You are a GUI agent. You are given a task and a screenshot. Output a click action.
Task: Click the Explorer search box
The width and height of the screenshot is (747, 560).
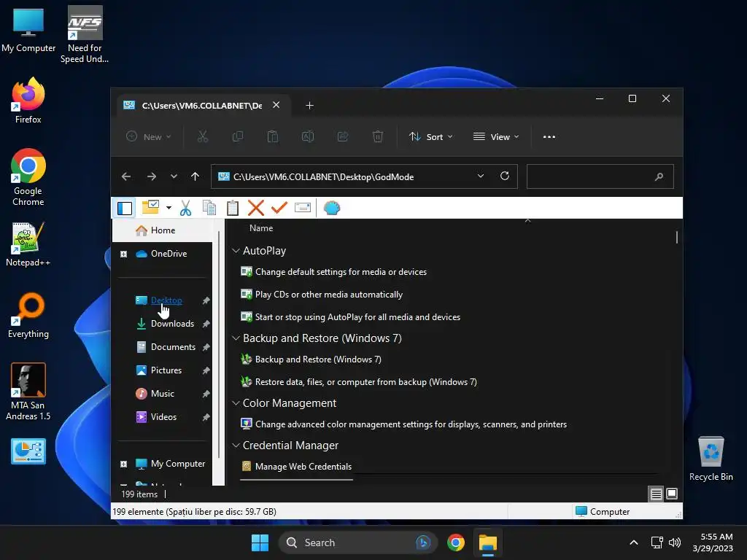(x=600, y=176)
